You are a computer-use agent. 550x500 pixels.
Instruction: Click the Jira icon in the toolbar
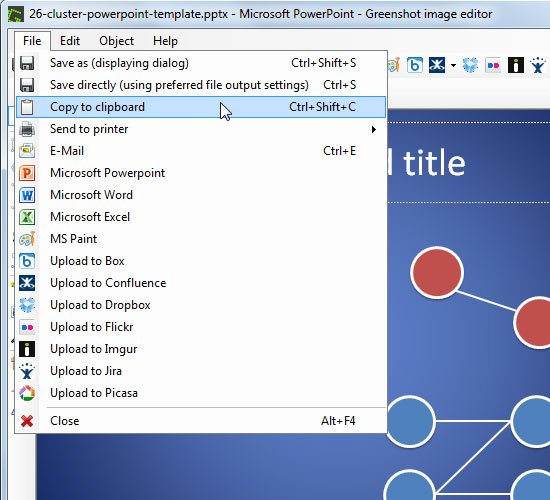click(538, 65)
